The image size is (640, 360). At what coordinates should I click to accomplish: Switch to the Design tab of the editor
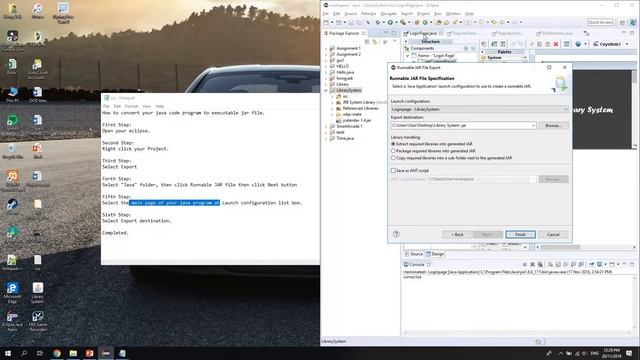(435, 254)
